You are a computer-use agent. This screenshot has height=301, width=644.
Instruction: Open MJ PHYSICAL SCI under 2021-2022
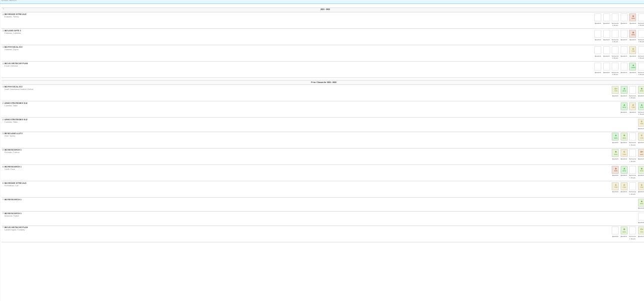click(x=13, y=47)
